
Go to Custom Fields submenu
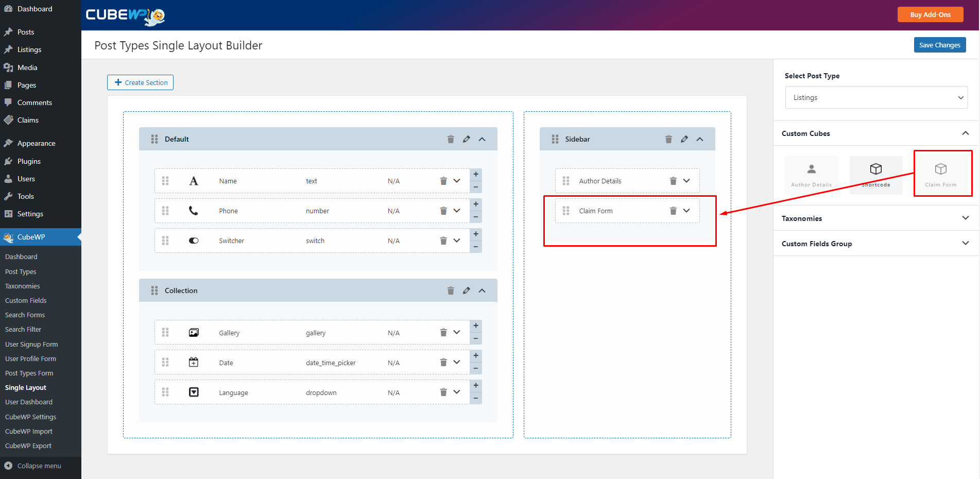point(26,300)
